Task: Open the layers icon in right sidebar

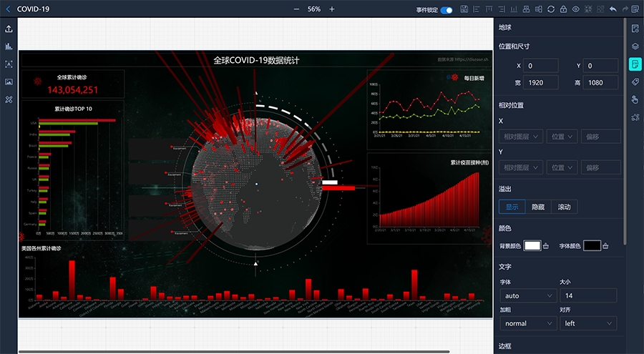Action: click(635, 46)
